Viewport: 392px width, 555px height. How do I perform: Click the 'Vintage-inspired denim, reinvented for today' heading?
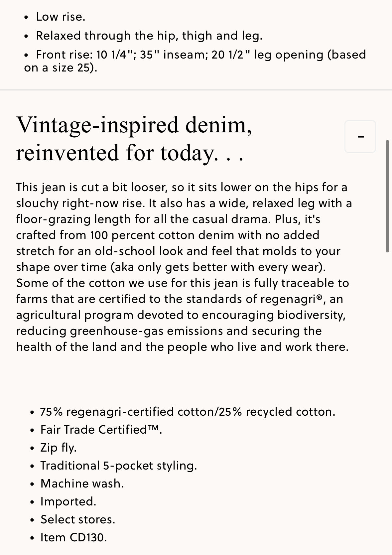pyautogui.click(x=134, y=139)
